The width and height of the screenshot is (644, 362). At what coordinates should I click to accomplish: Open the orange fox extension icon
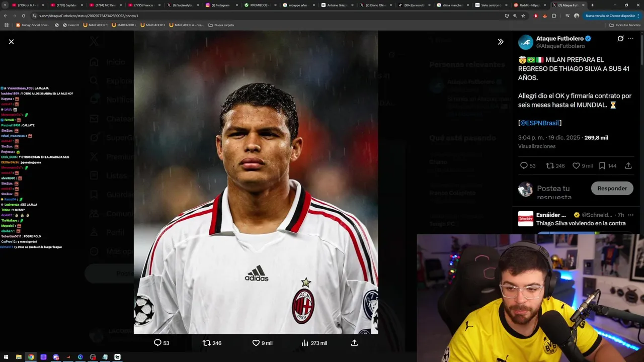tap(544, 16)
